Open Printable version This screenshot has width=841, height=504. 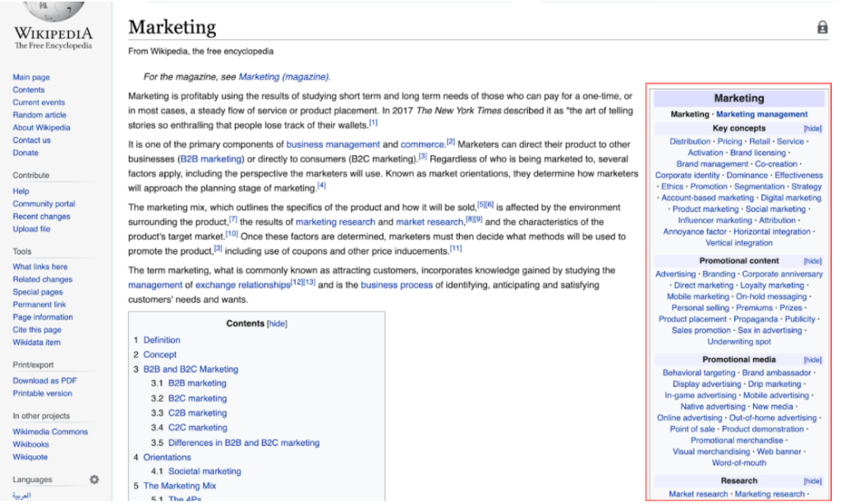(43, 393)
